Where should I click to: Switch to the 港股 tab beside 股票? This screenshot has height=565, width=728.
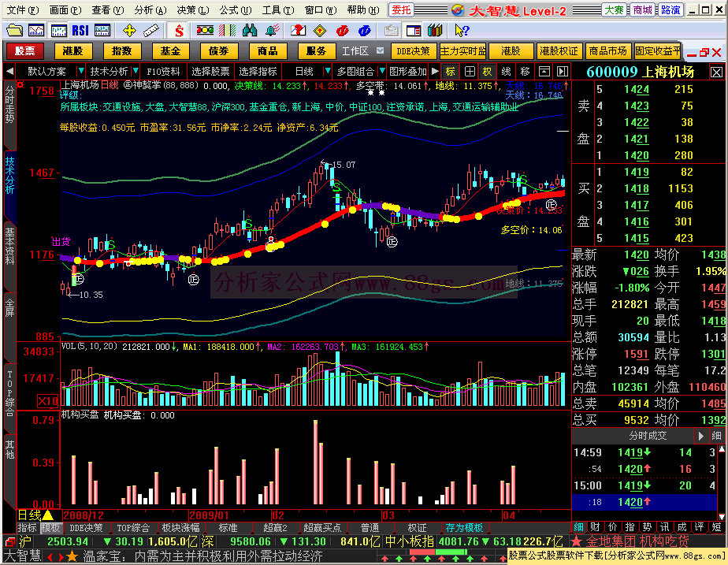(73, 51)
